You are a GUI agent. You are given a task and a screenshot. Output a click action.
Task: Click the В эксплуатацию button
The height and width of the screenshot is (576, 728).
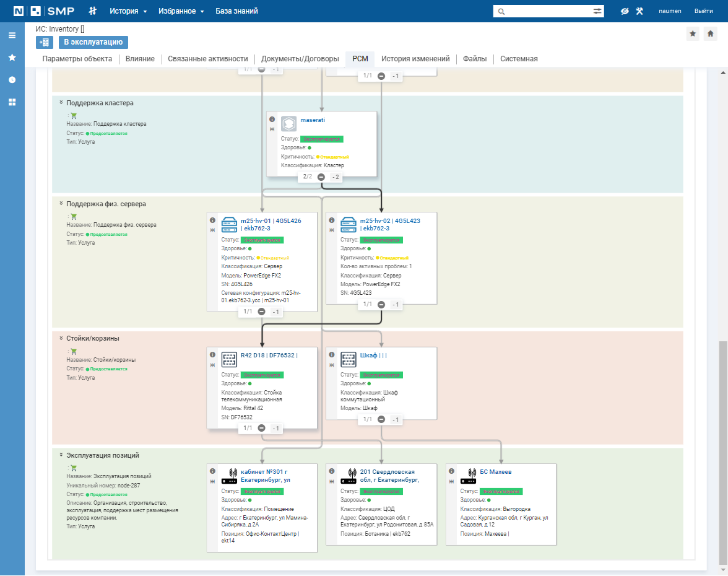93,42
